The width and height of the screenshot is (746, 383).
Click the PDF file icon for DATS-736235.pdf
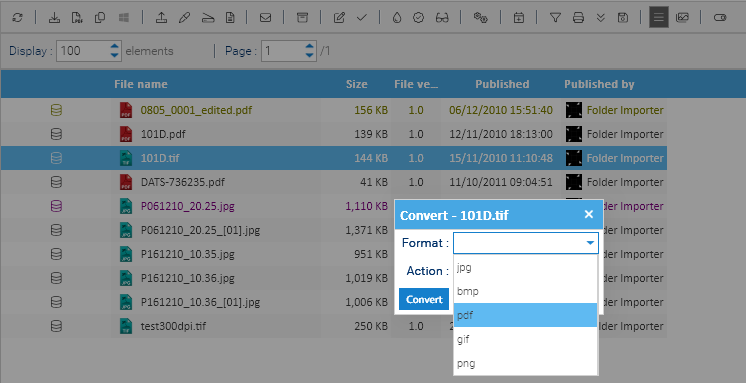pos(126,182)
